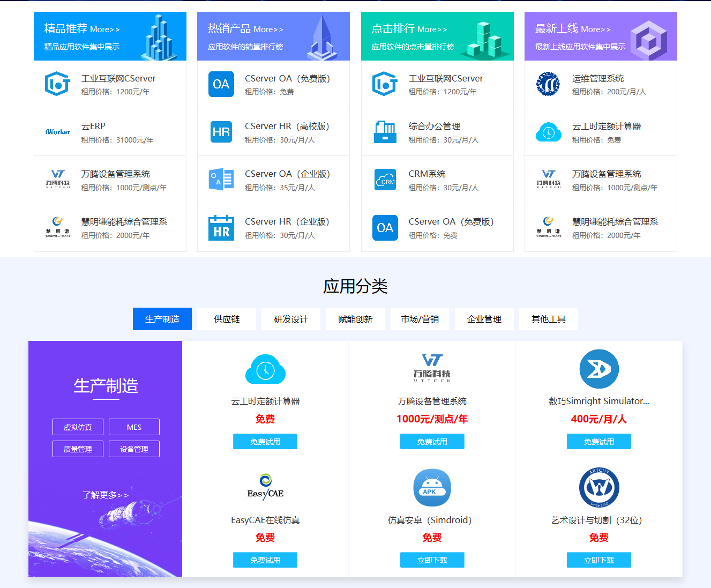The image size is (711, 588).
Task: Click the CRM cloud icon
Action: click(385, 180)
